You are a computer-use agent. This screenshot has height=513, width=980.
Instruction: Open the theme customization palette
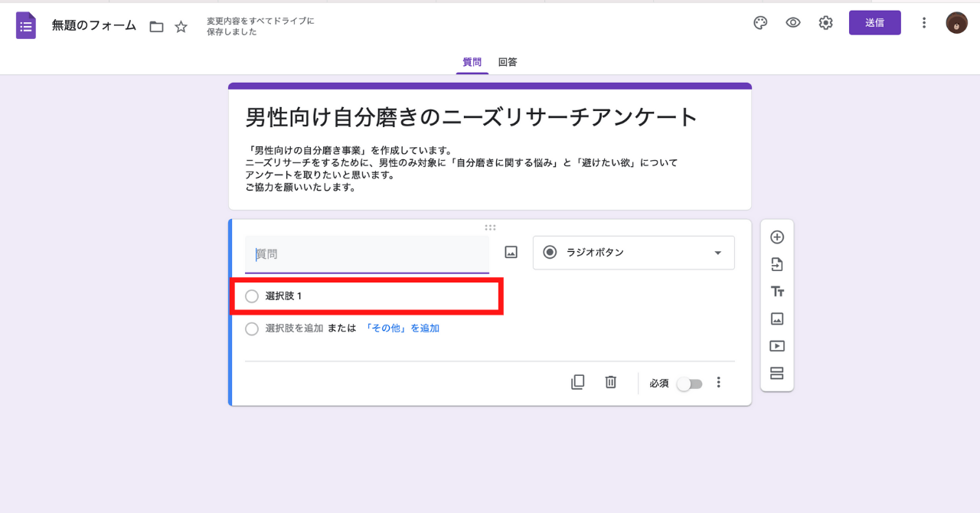(x=759, y=23)
